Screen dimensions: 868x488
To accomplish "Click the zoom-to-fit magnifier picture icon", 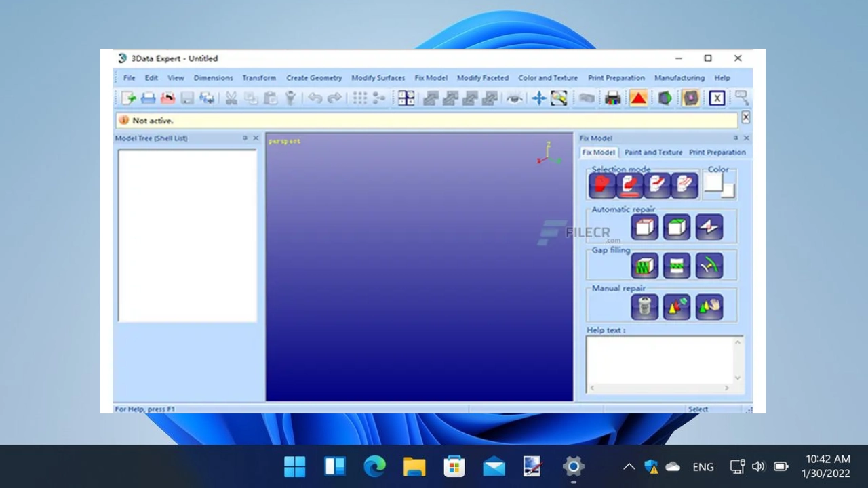I will click(559, 98).
